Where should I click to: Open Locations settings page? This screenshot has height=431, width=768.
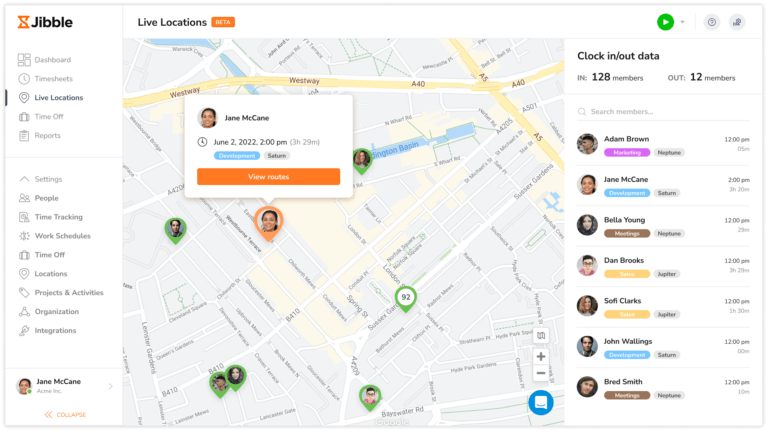coord(43,274)
